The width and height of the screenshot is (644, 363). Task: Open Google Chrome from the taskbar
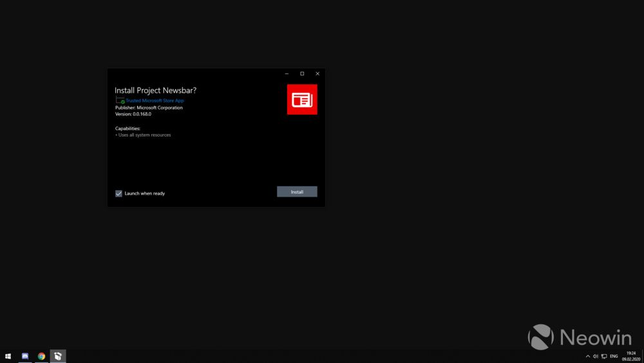(x=41, y=356)
